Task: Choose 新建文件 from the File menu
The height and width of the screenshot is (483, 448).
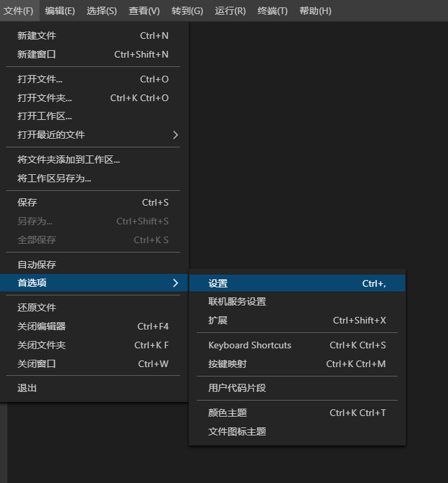Action: [x=93, y=36]
